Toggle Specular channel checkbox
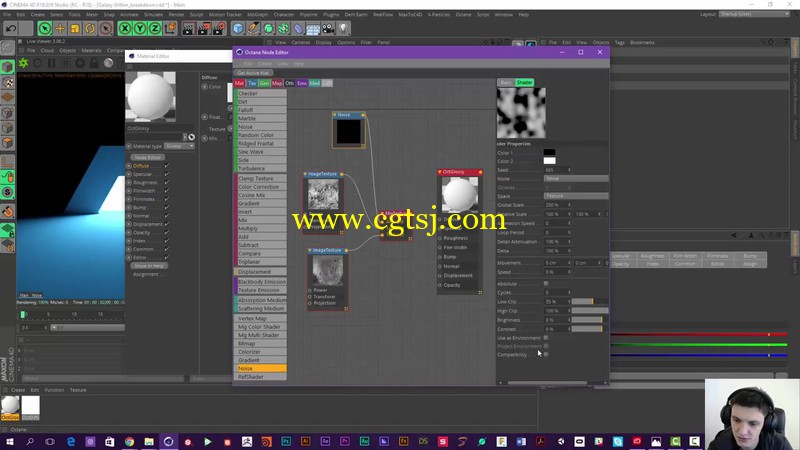Viewport: 800px width, 450px height. 167,174
